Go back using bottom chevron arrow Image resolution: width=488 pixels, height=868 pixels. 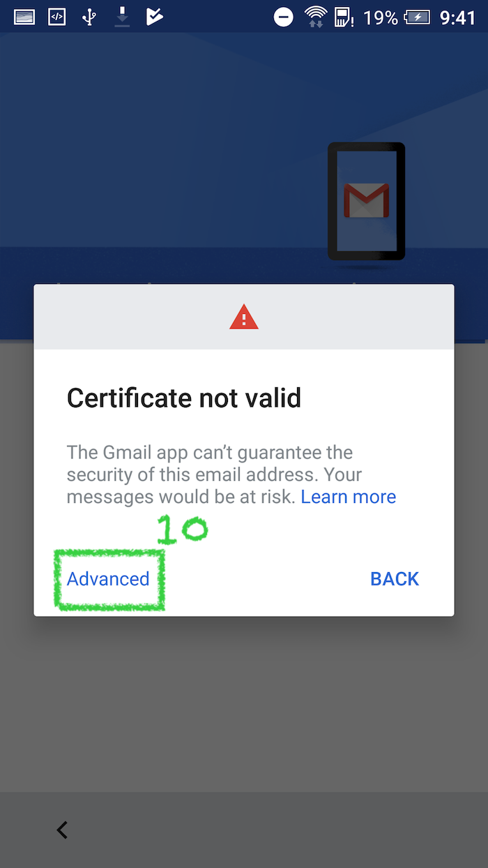click(62, 830)
